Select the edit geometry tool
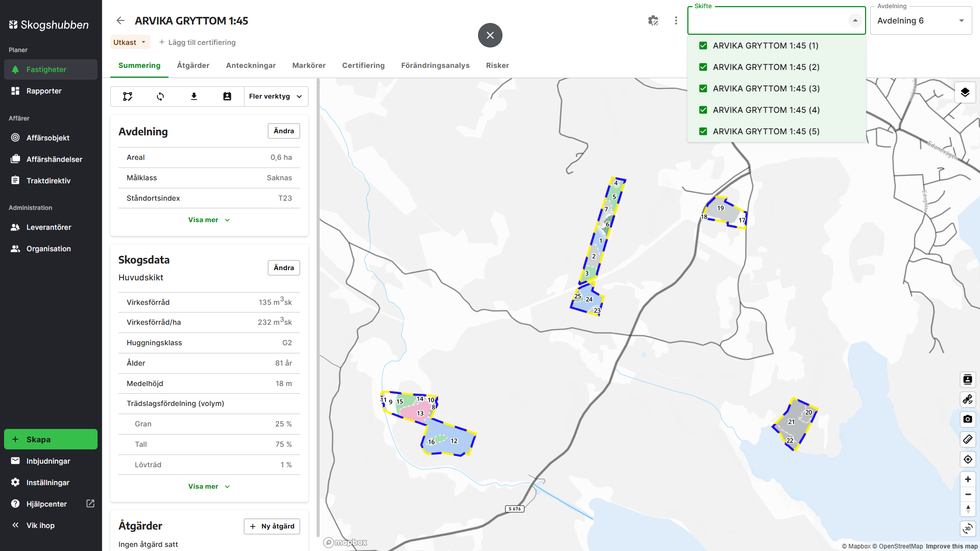The width and height of the screenshot is (980, 551). click(127, 96)
